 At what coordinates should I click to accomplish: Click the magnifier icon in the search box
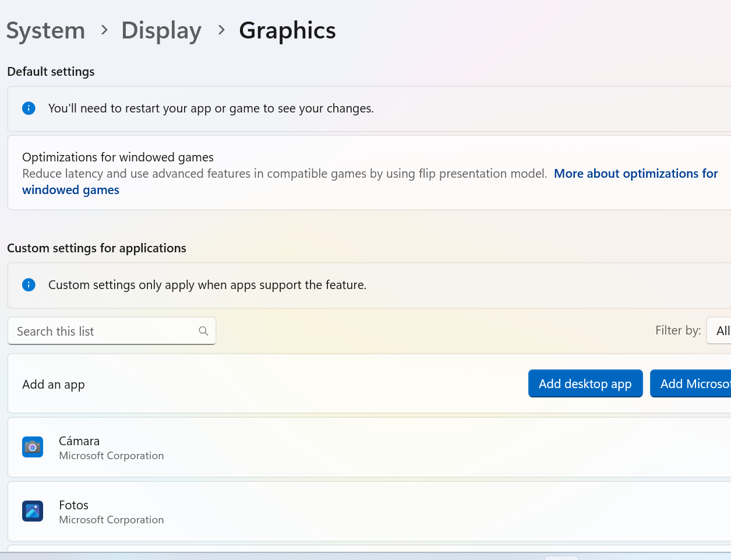coord(203,330)
